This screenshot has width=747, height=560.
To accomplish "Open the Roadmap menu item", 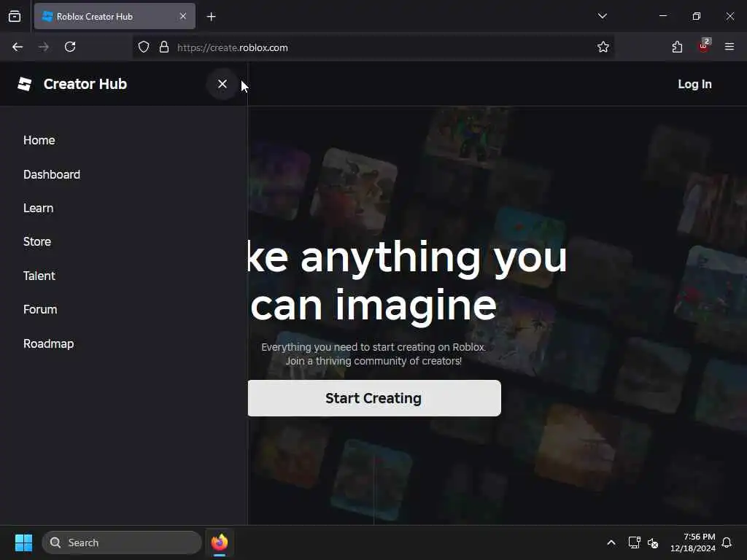I will click(x=49, y=344).
